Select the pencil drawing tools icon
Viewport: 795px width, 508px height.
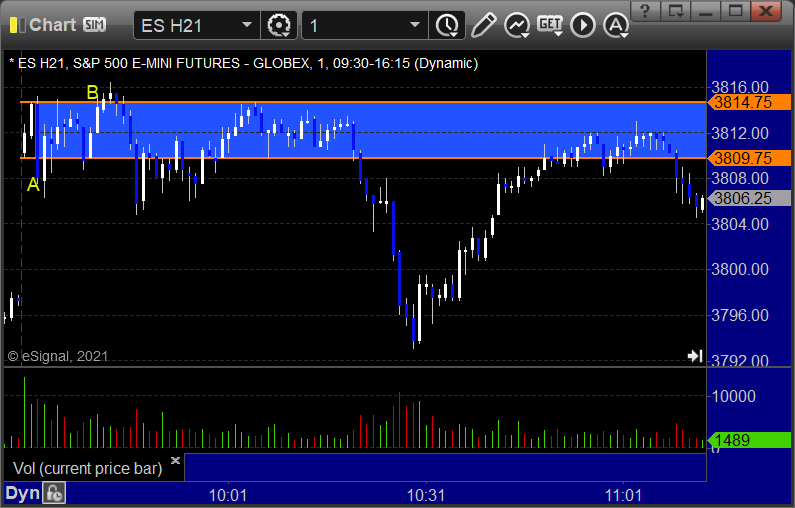click(x=483, y=25)
